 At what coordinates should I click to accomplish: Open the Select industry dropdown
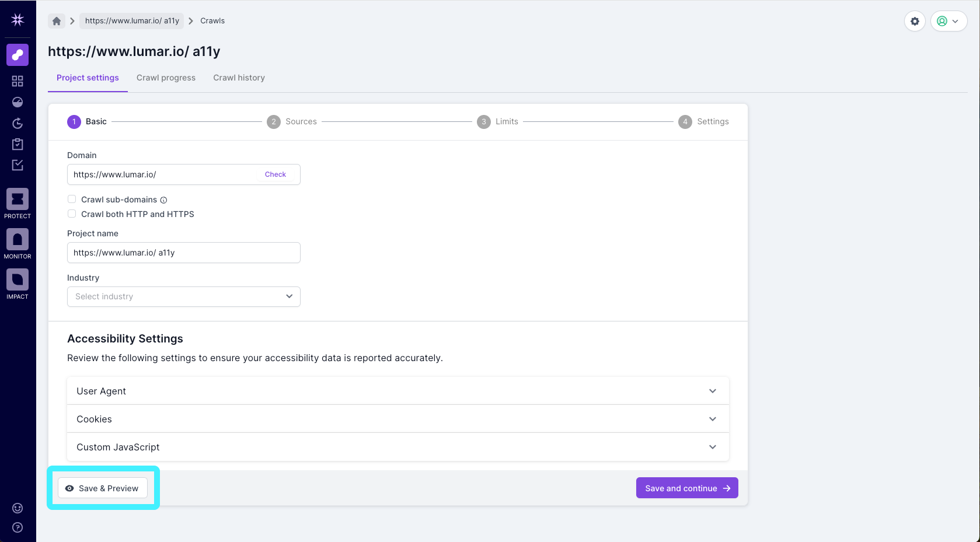tap(183, 296)
